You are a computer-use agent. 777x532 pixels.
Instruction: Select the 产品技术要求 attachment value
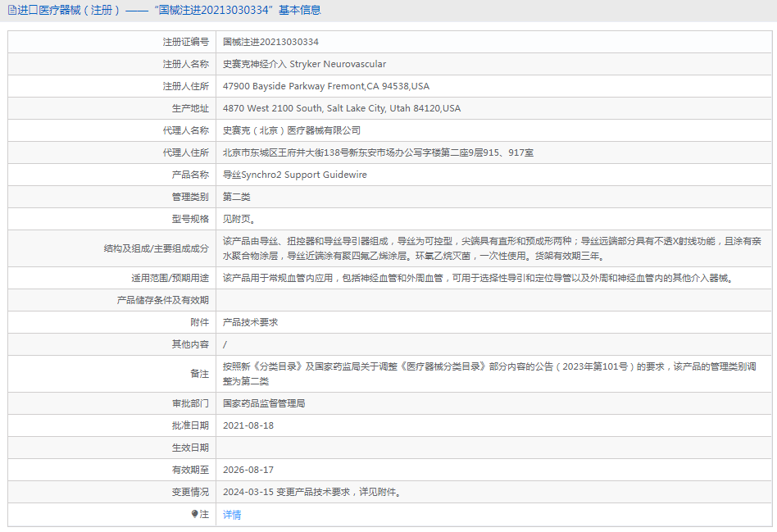tap(250, 322)
